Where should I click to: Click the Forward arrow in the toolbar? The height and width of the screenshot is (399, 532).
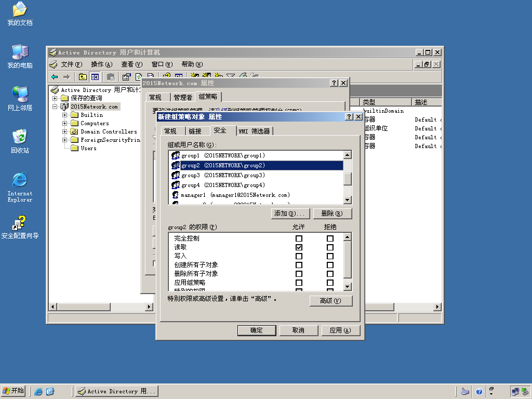[x=66, y=77]
